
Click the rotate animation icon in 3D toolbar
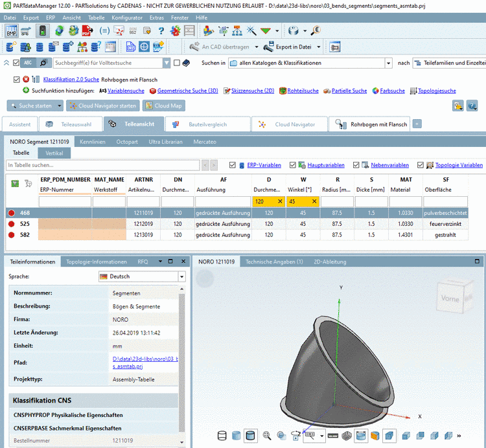click(295, 436)
